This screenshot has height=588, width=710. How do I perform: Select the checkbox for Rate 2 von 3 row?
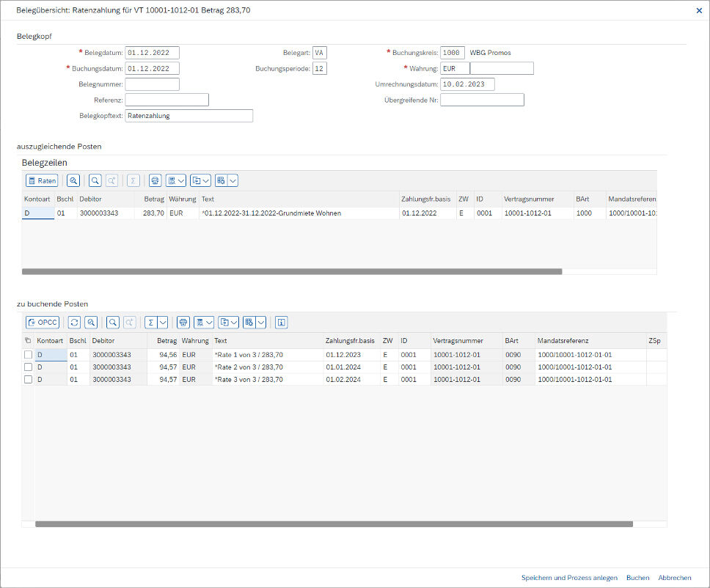29,367
